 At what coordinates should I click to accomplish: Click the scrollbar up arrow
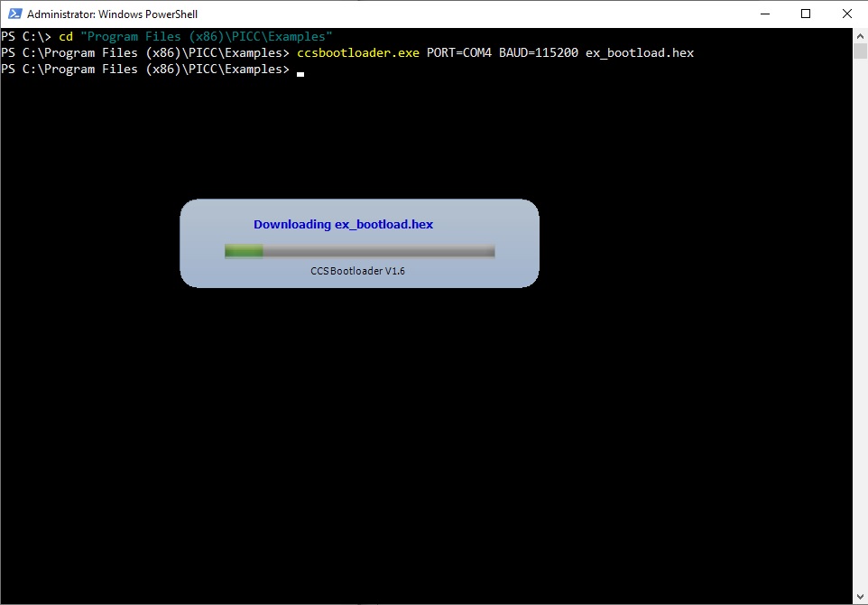860,36
